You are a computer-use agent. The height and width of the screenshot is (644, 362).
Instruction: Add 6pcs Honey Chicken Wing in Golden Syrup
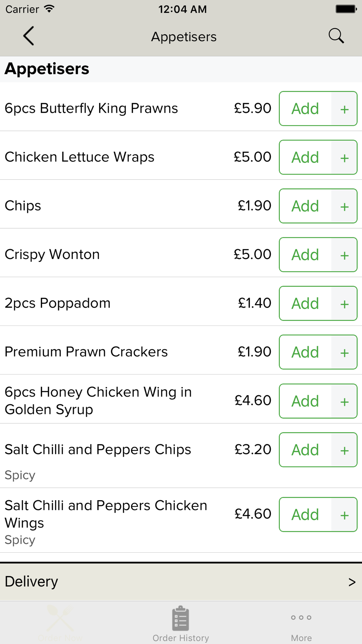305,401
